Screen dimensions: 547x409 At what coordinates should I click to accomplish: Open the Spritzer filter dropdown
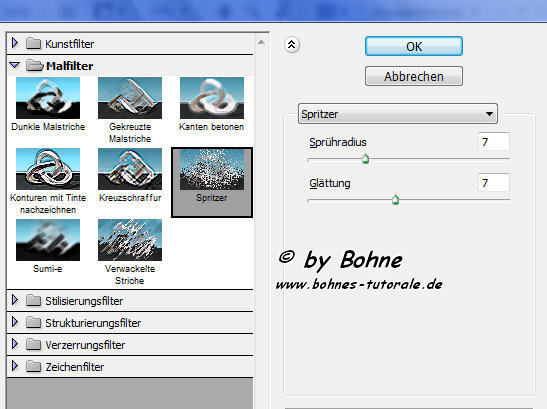398,113
